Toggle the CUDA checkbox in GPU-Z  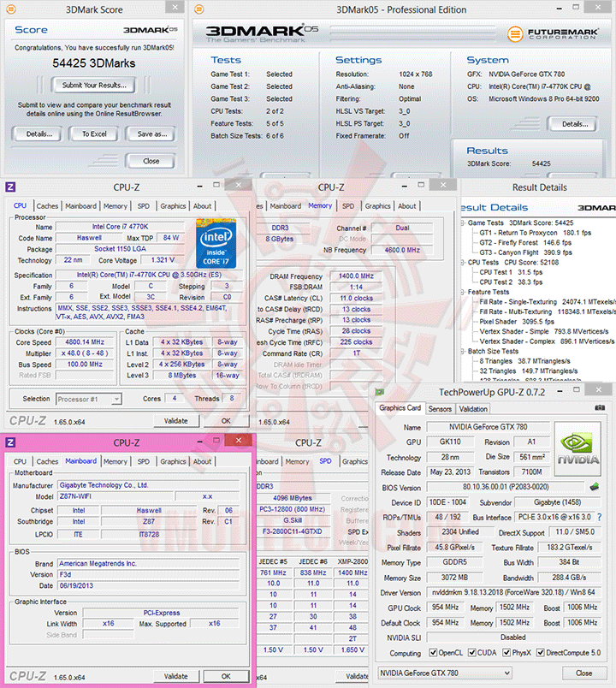click(x=471, y=652)
